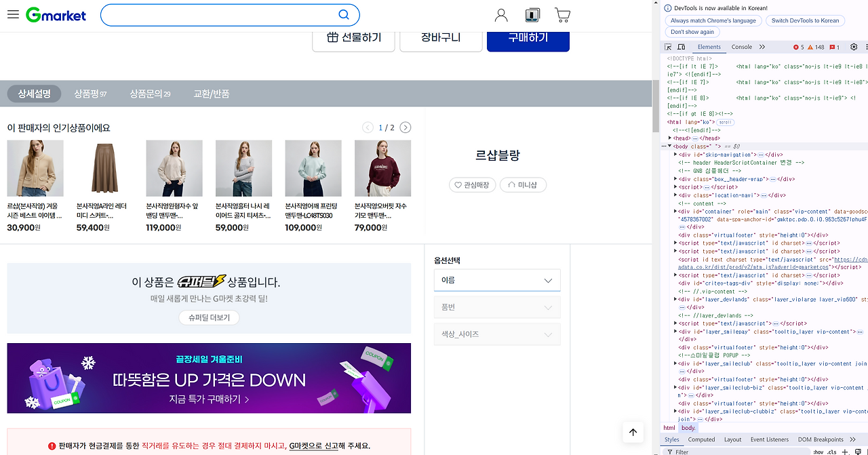Select the 상세설명 tab
Screen dimensions: 868x455
(x=35, y=94)
